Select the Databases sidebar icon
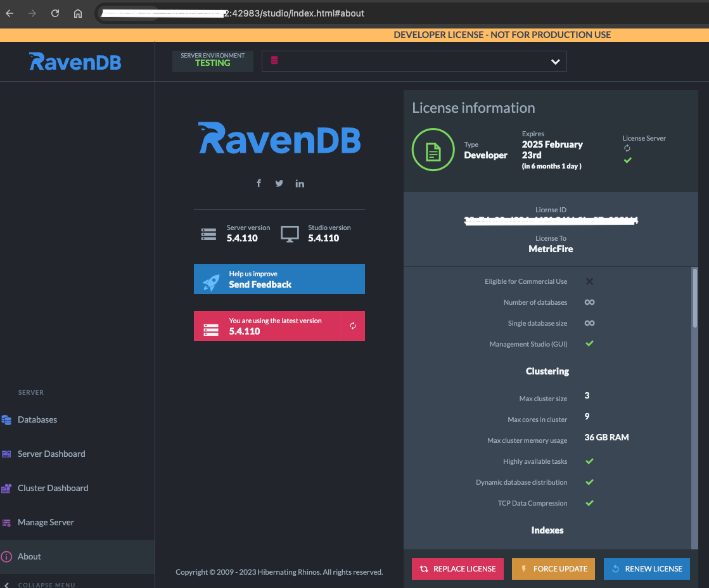Image resolution: width=709 pixels, height=588 pixels. [7, 419]
